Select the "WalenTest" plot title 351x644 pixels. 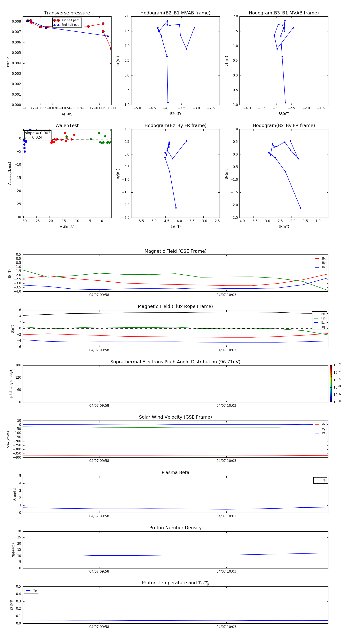click(67, 125)
